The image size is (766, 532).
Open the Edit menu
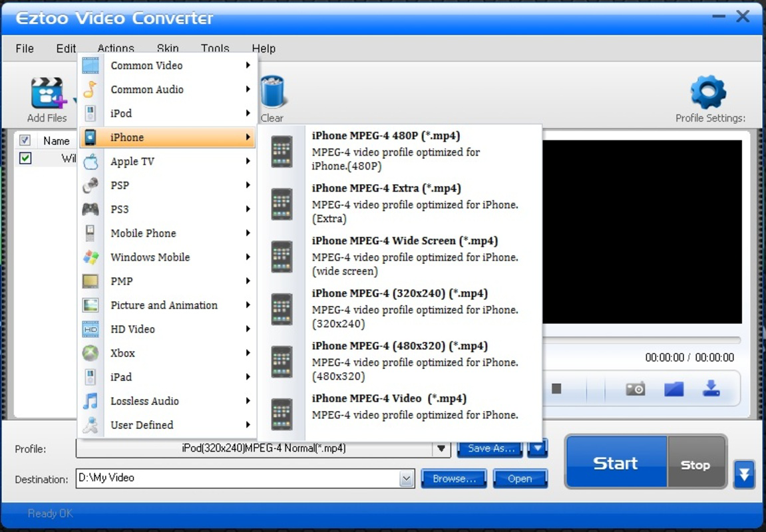click(66, 49)
